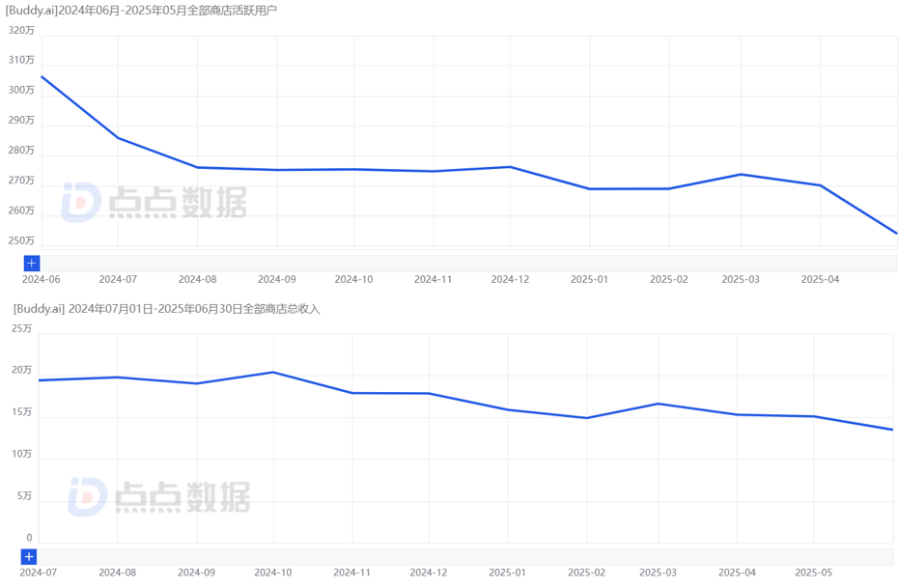
Task: Click the total revenue chart title text
Action: pyautogui.click(x=166, y=309)
